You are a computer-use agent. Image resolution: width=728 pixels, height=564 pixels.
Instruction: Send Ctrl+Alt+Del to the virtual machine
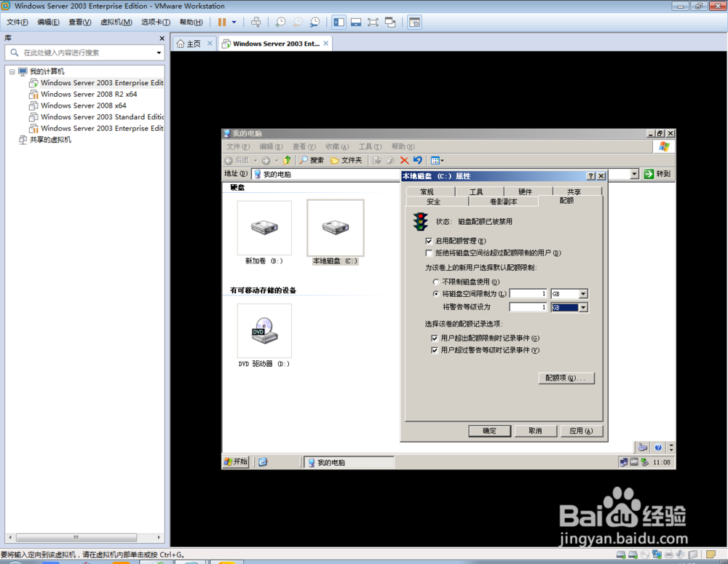tap(256, 23)
